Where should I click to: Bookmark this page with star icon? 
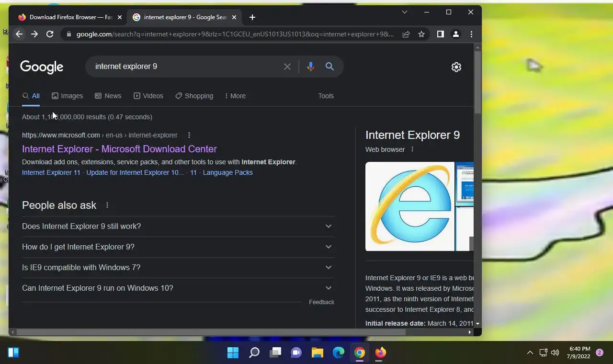point(421,34)
